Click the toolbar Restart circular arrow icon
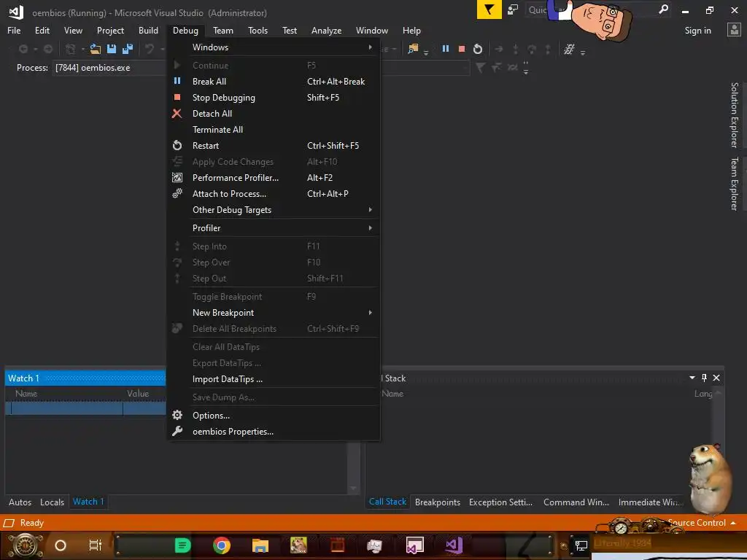The width and height of the screenshot is (747, 560). [x=478, y=49]
